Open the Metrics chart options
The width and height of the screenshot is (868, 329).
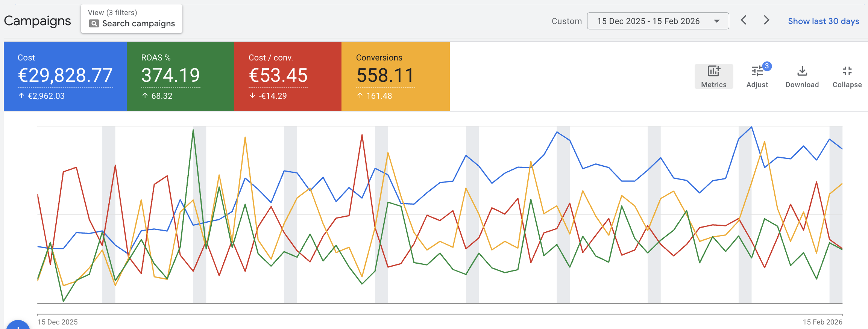(x=713, y=77)
